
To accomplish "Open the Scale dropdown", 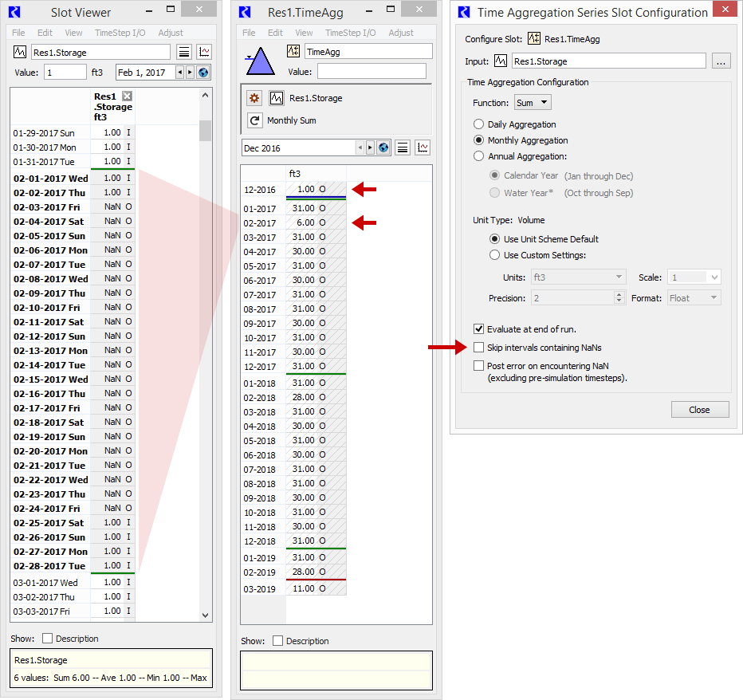I will tap(694, 277).
